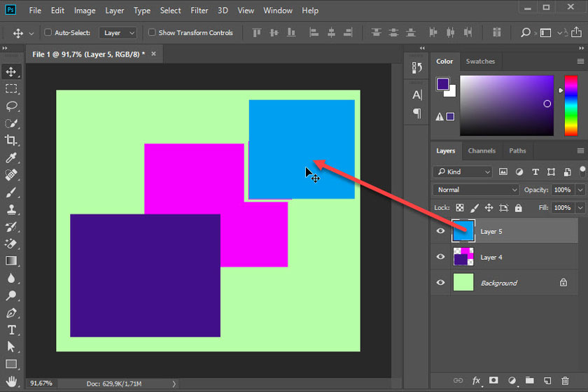The image size is (588, 392).
Task: Open the History panel icon
Action: click(x=416, y=68)
